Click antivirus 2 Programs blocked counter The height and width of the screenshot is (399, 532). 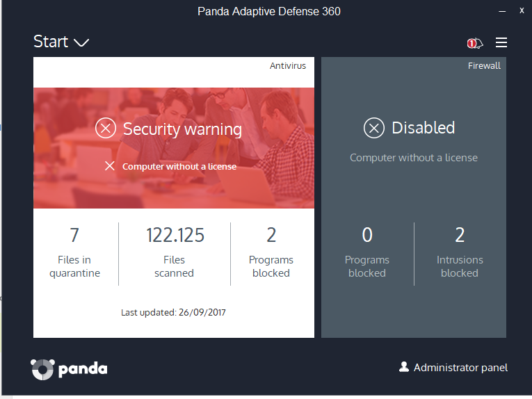pos(271,252)
